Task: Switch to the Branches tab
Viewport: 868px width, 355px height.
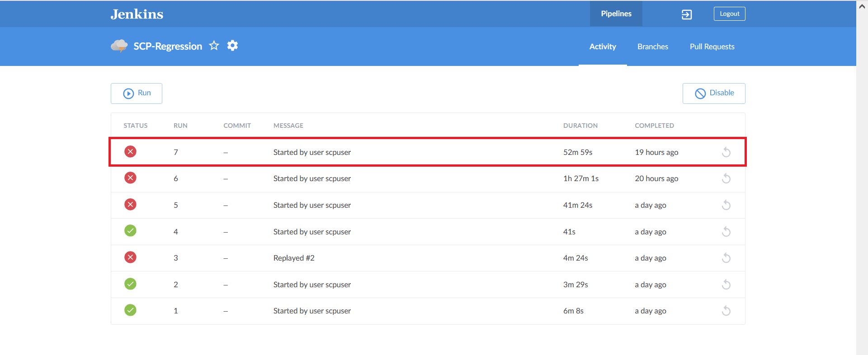Action: pyautogui.click(x=653, y=47)
